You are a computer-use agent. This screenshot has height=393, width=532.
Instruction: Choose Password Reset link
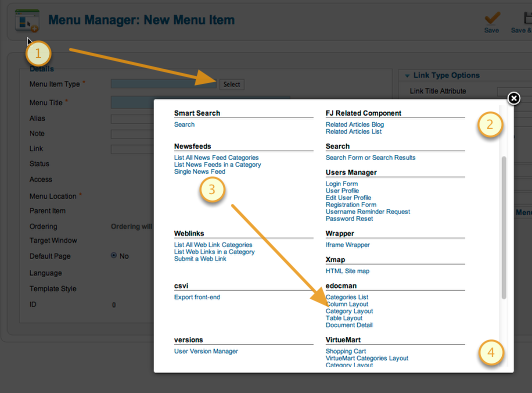(349, 219)
